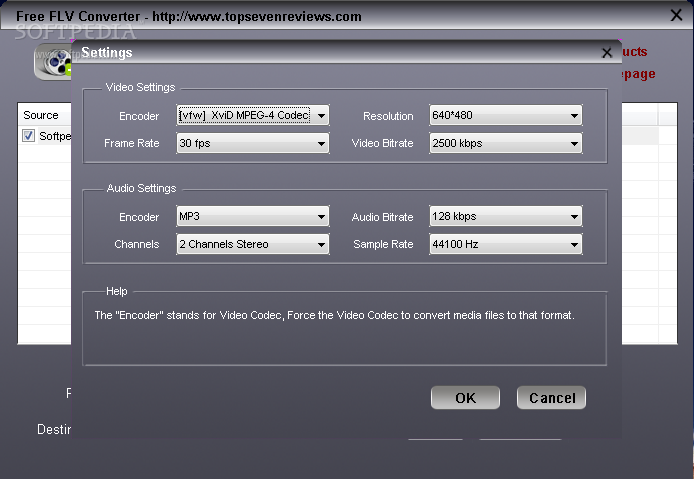
Task: Click the Settings dialog title text
Action: point(107,53)
